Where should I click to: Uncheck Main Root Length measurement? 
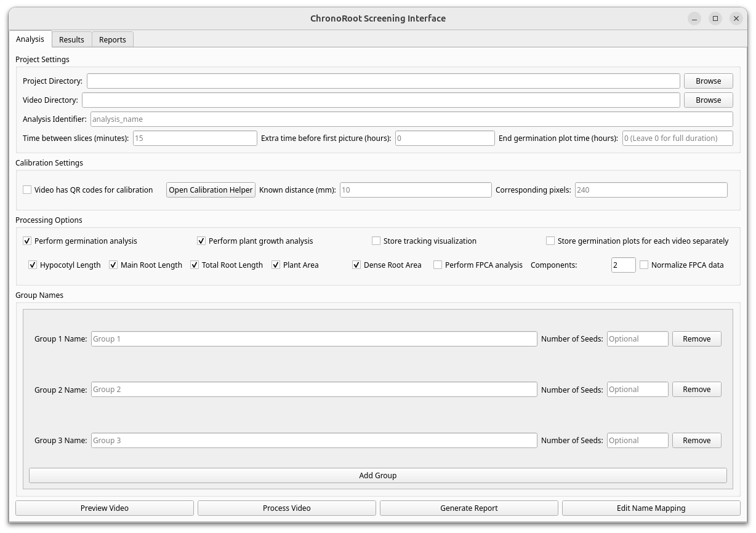click(113, 265)
